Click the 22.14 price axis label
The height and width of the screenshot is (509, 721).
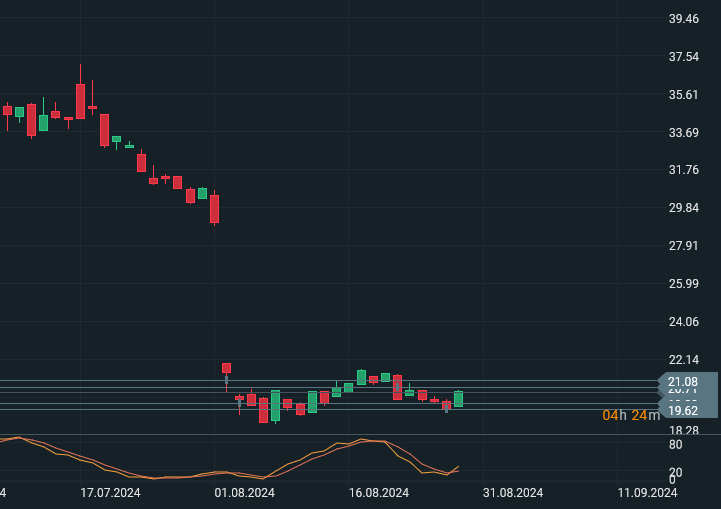click(683, 360)
